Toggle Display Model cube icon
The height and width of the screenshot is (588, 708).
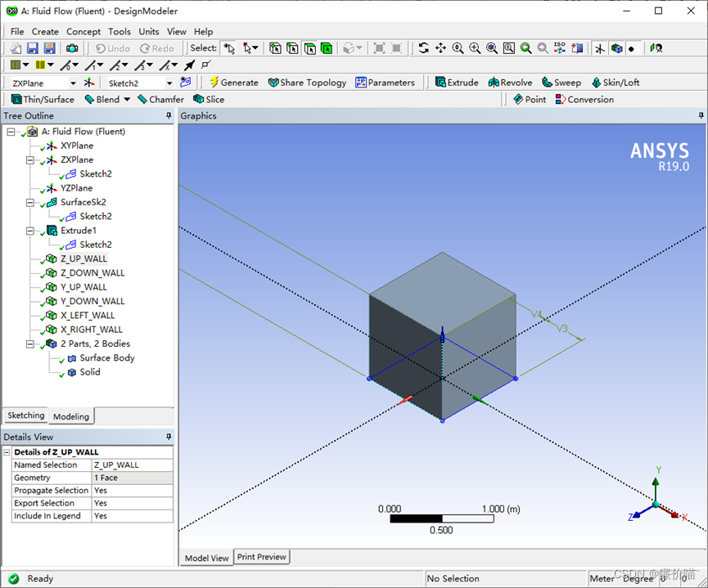coord(617,48)
